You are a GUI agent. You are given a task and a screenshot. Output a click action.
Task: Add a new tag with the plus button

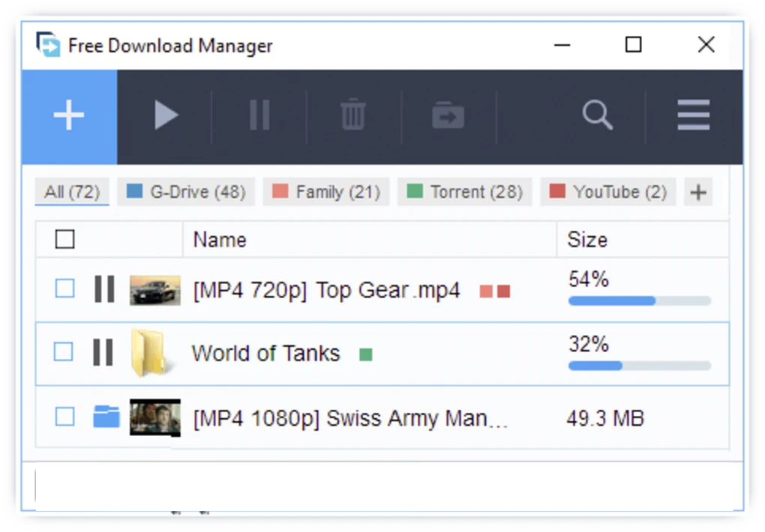point(698,192)
